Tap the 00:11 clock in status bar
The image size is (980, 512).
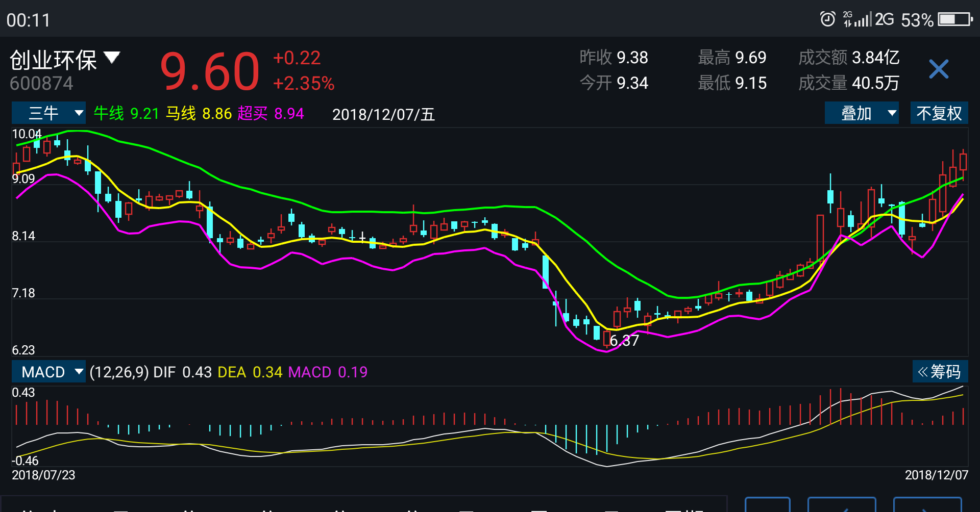[x=28, y=20]
